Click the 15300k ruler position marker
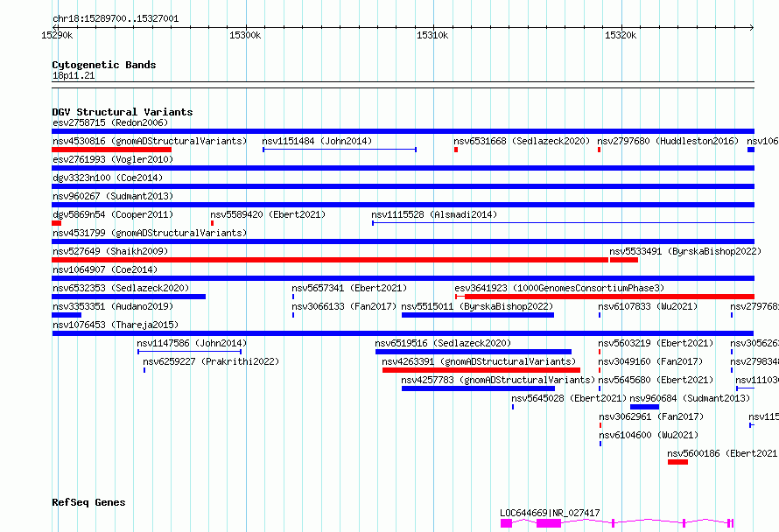 (245, 35)
